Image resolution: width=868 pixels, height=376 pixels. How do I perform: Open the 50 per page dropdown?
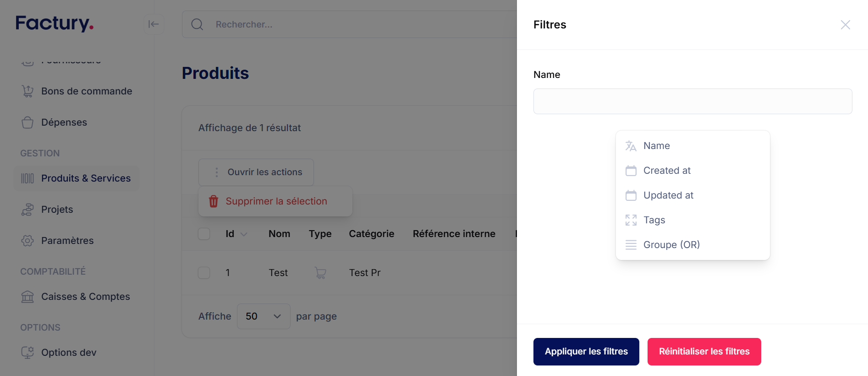264,316
